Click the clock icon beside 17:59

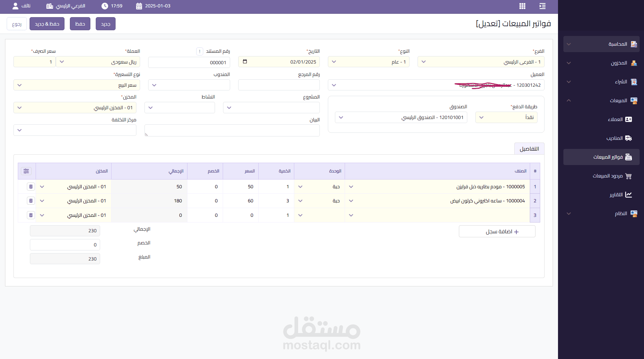click(105, 6)
